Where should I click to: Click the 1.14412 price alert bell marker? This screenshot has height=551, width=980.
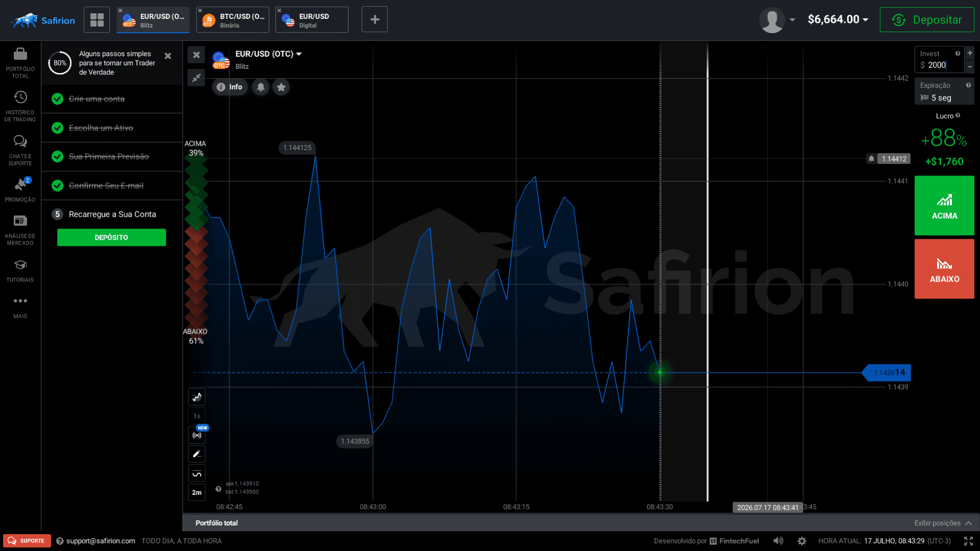(x=871, y=159)
